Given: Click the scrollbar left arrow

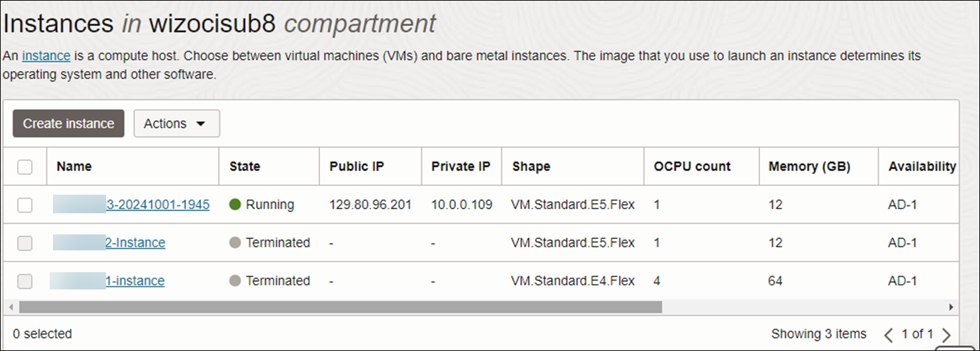Looking at the screenshot, I should click(11, 307).
